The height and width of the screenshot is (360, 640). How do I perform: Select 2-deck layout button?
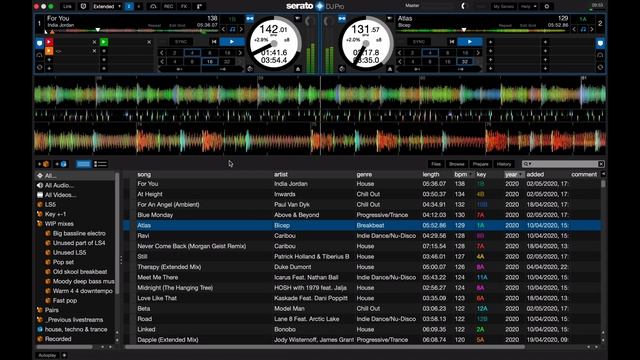point(129,6)
